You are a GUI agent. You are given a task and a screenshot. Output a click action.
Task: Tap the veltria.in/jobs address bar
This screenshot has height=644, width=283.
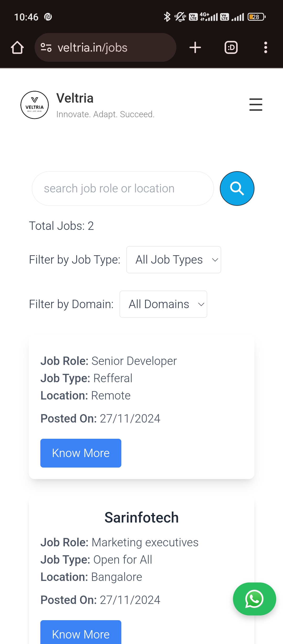click(105, 48)
